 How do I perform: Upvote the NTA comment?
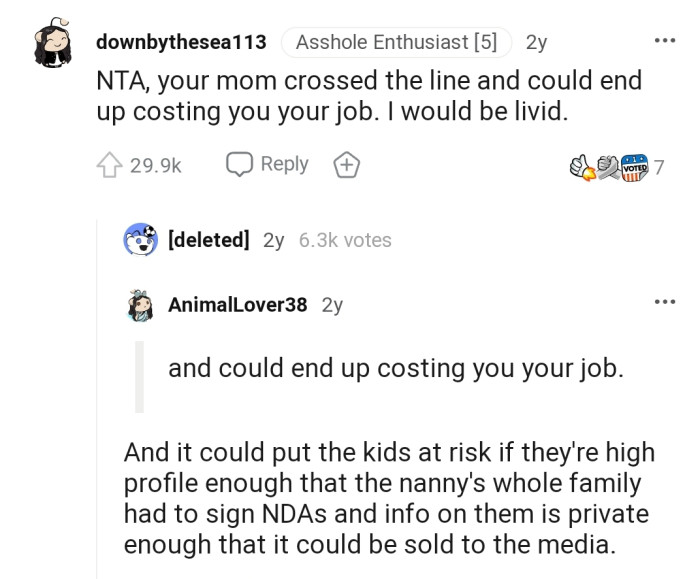point(109,165)
